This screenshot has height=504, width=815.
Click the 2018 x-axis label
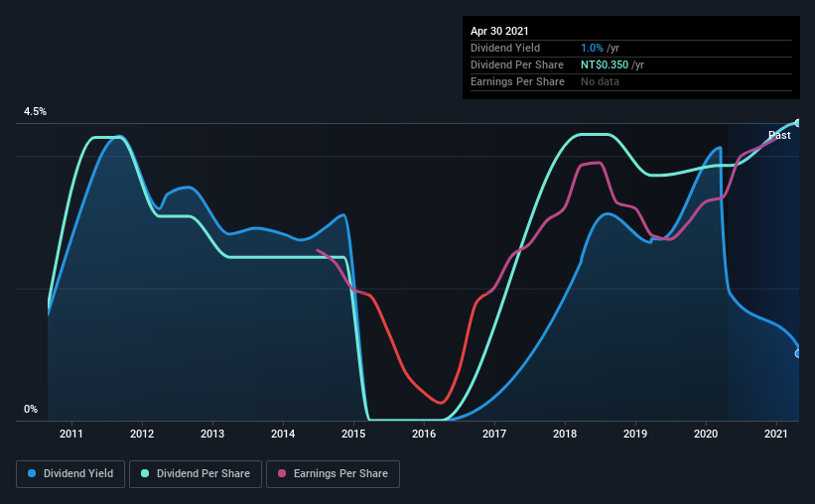pos(565,434)
